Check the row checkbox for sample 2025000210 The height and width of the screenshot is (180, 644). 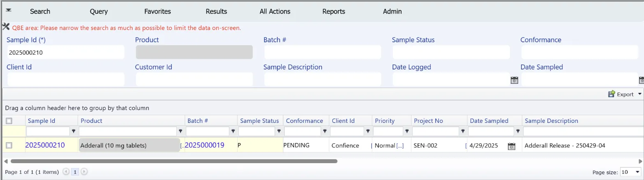[9, 145]
